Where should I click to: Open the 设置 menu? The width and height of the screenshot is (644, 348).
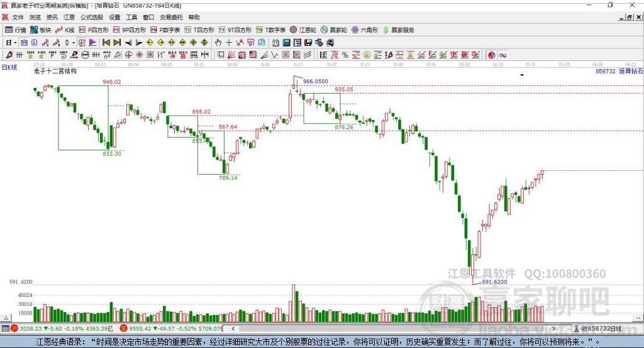click(x=114, y=17)
